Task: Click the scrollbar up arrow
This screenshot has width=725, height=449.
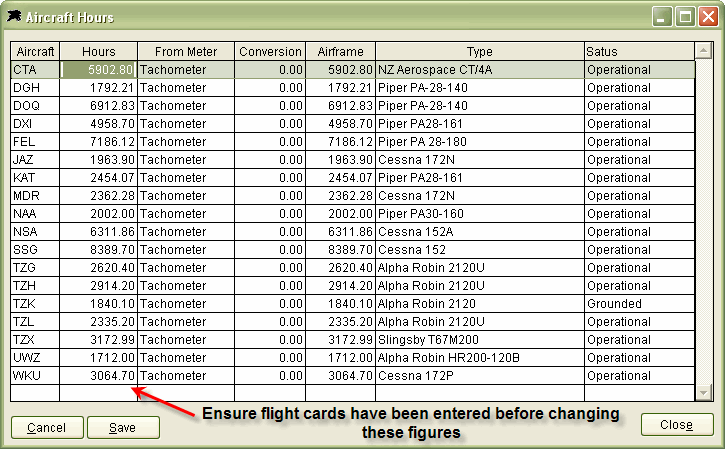Action: (704, 51)
